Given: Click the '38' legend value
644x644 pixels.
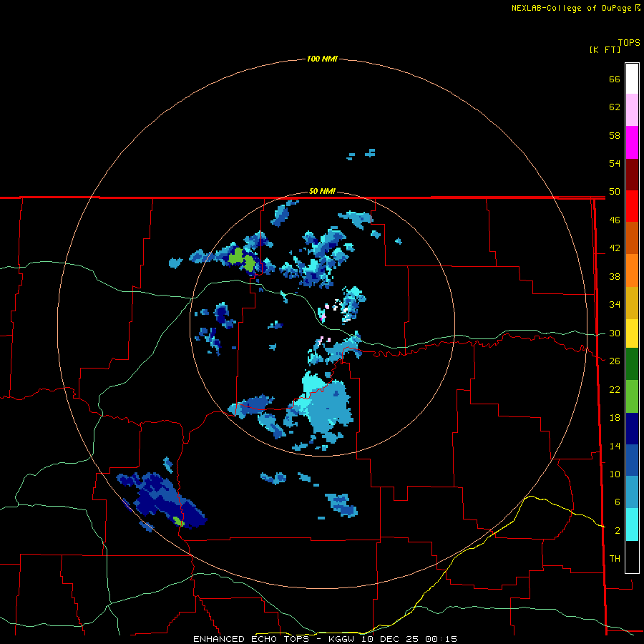Looking at the screenshot, I should 615,276.
